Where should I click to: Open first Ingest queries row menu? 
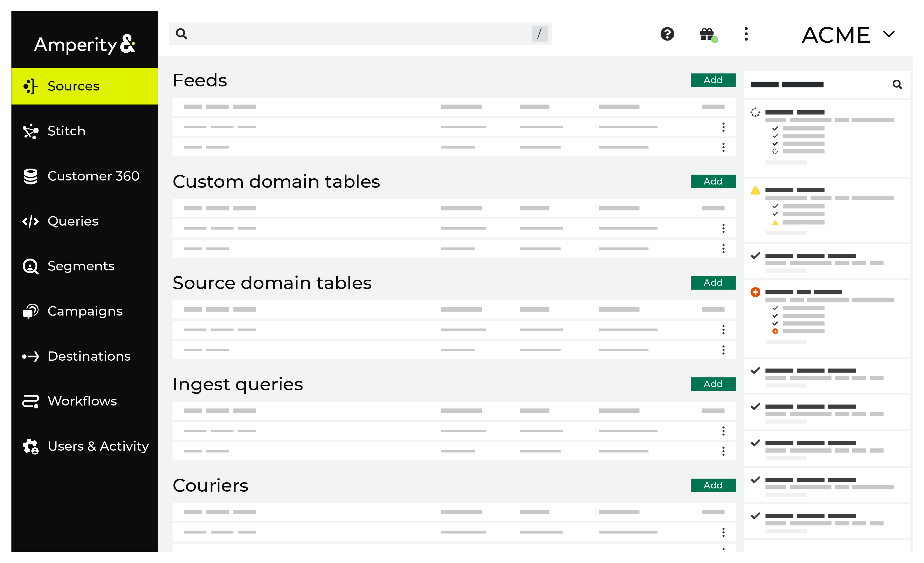tap(723, 431)
